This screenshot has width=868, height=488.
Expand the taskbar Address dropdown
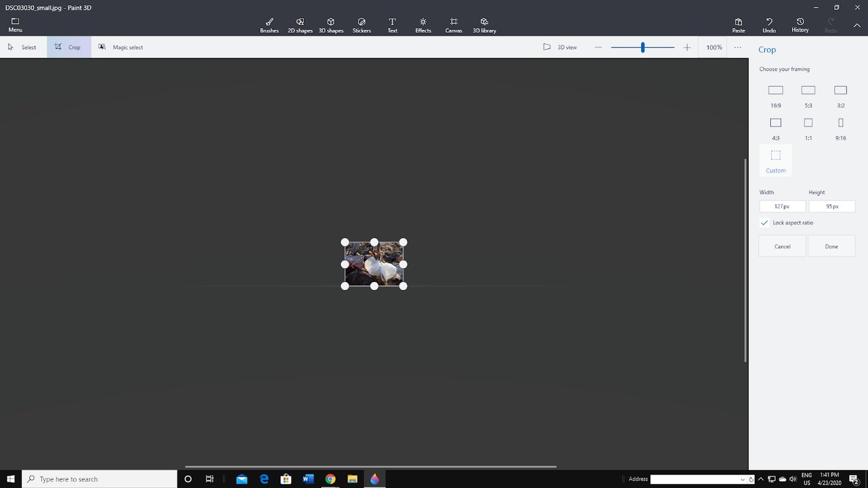pos(742,479)
